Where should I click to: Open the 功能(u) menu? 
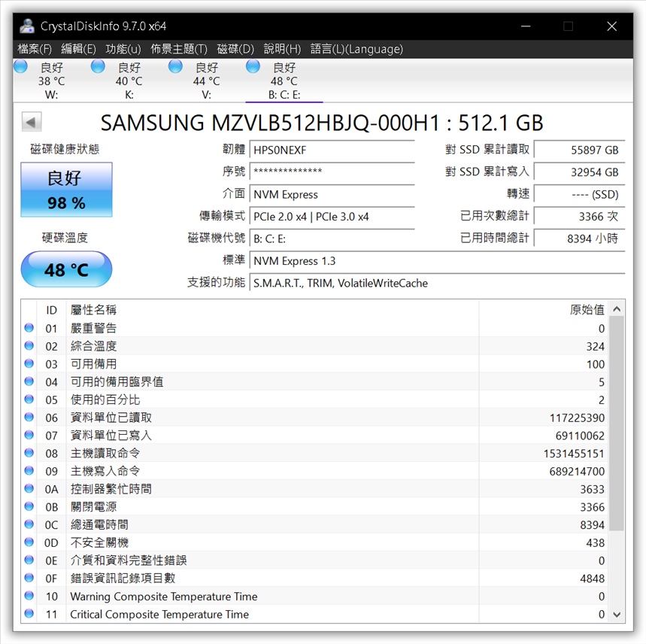pyautogui.click(x=123, y=49)
